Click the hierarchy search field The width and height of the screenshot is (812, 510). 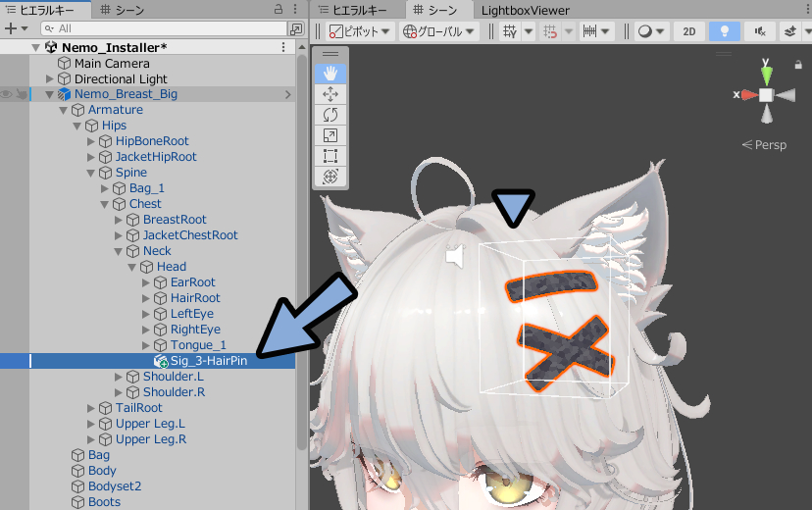coord(164,29)
